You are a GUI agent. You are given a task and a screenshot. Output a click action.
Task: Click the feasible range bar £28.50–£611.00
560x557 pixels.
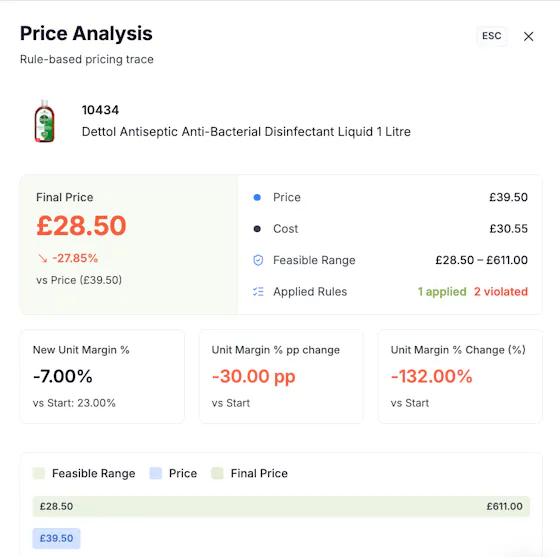[281, 506]
